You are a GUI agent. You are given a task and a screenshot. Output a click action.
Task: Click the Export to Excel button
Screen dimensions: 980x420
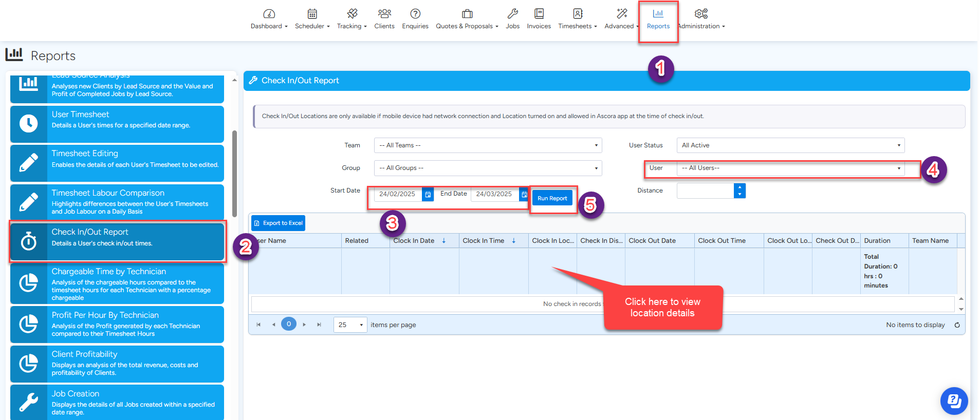click(278, 223)
